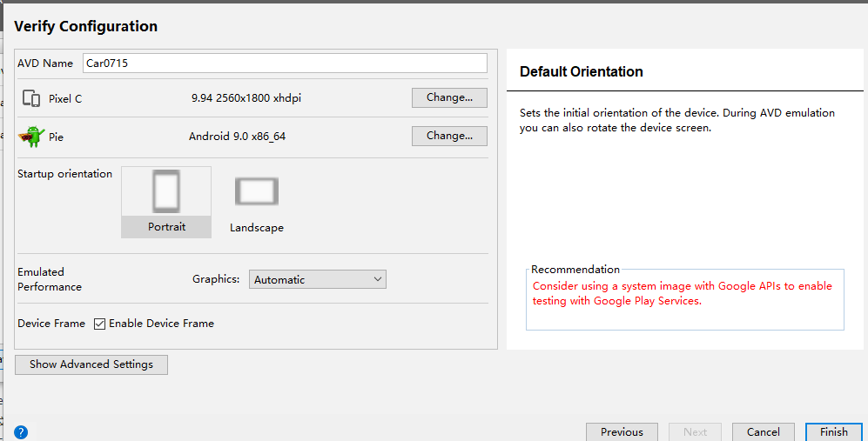The width and height of the screenshot is (868, 441).
Task: Expand Show Advanced Settings
Action: 91,364
